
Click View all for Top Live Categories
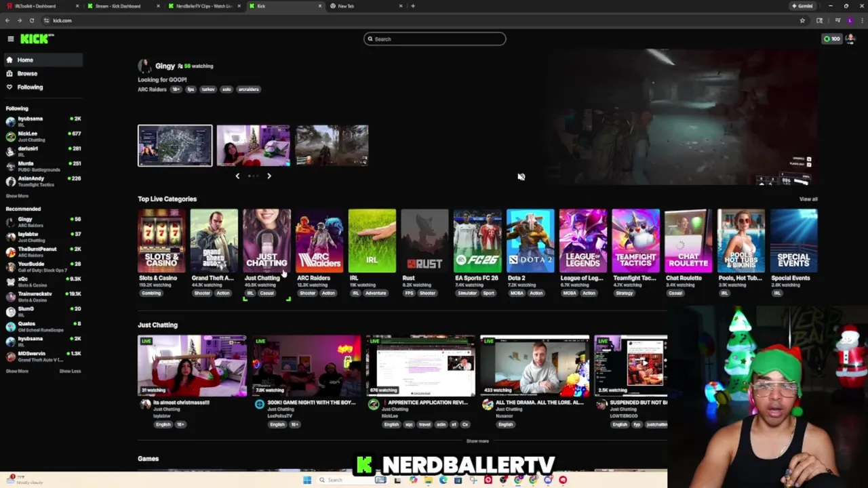click(808, 199)
